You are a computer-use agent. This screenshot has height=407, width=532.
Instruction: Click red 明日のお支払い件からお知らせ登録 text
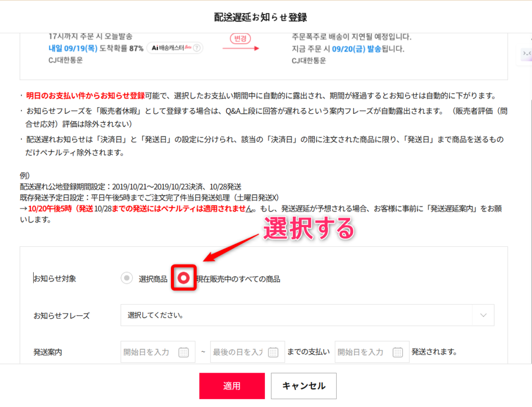[x=85, y=96]
